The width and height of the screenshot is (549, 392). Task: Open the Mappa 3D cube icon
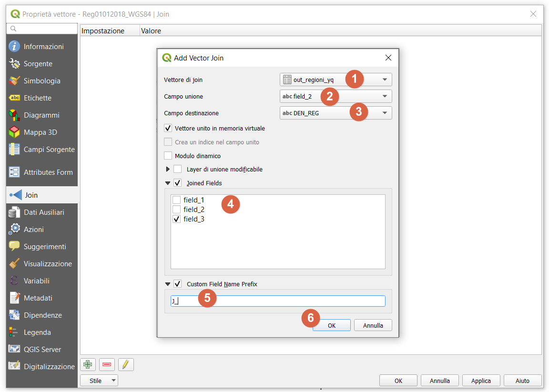coord(15,132)
